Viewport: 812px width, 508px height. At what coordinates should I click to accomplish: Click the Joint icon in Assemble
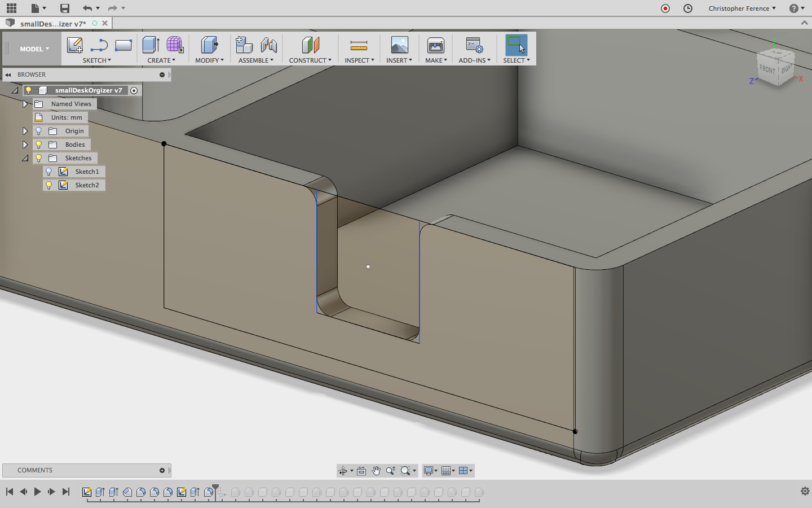268,45
